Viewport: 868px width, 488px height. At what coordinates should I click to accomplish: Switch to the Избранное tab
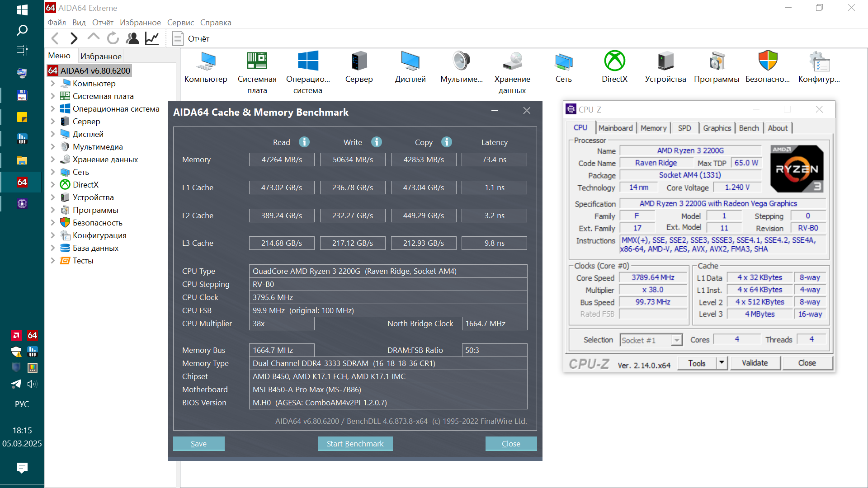tap(101, 56)
